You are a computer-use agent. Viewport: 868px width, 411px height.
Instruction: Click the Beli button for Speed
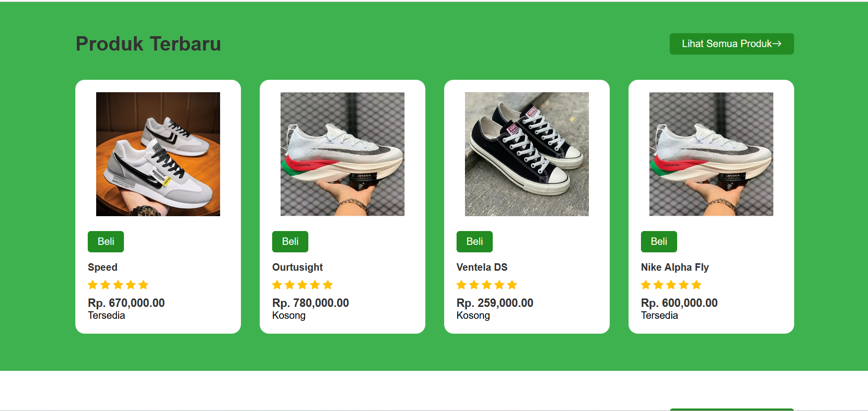pyautogui.click(x=106, y=241)
